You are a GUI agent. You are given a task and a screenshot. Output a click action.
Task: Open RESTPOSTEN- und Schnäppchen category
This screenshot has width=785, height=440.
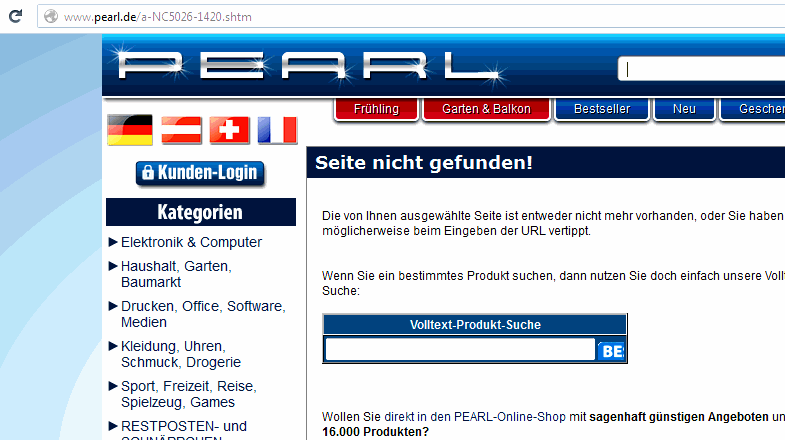tap(184, 430)
